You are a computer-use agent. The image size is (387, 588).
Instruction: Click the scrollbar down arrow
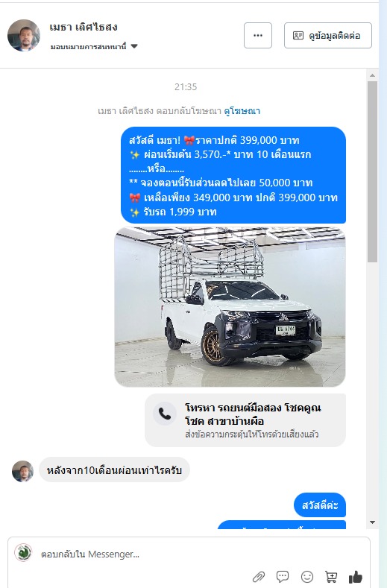(x=372, y=522)
